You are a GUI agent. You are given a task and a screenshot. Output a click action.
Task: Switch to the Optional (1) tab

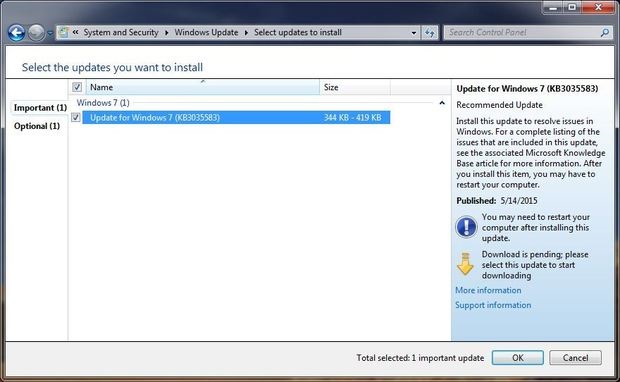pos(37,126)
